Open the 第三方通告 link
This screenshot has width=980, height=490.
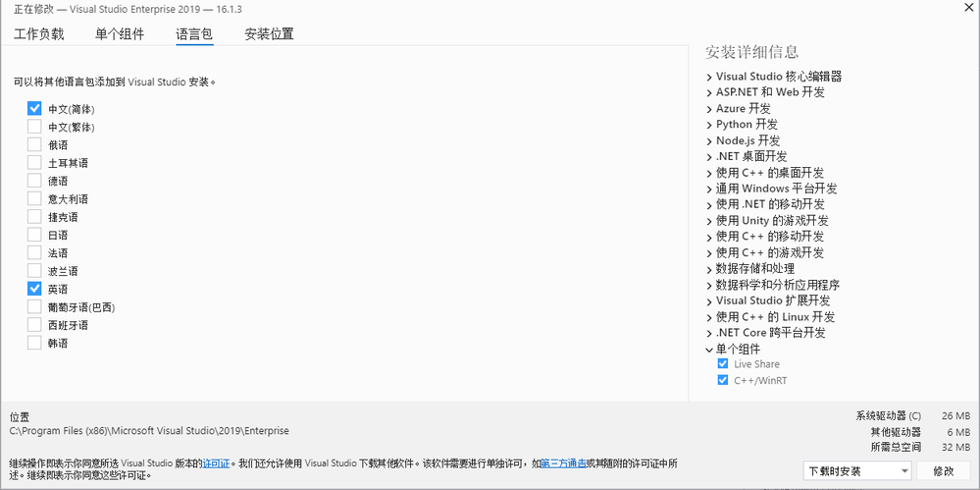[563, 463]
